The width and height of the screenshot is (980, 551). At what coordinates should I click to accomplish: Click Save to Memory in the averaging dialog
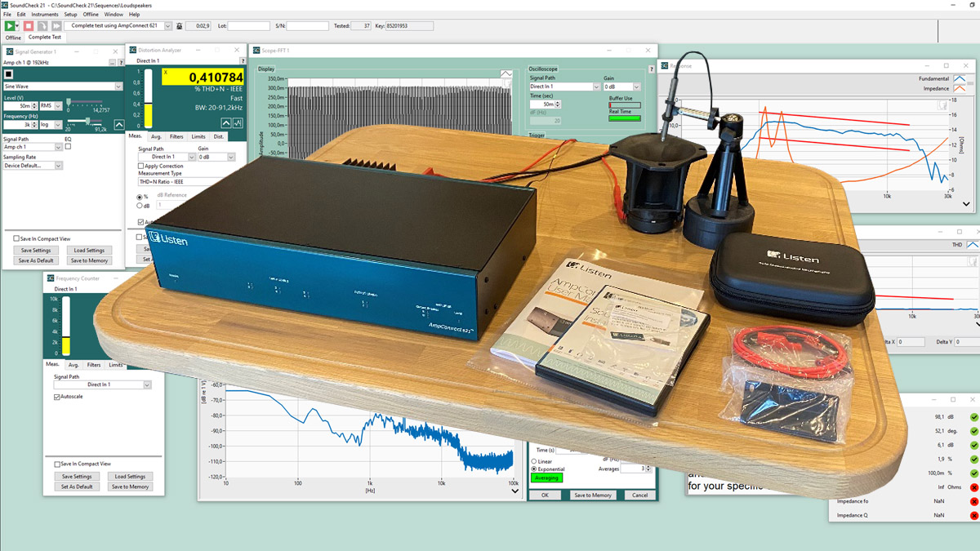tap(594, 495)
